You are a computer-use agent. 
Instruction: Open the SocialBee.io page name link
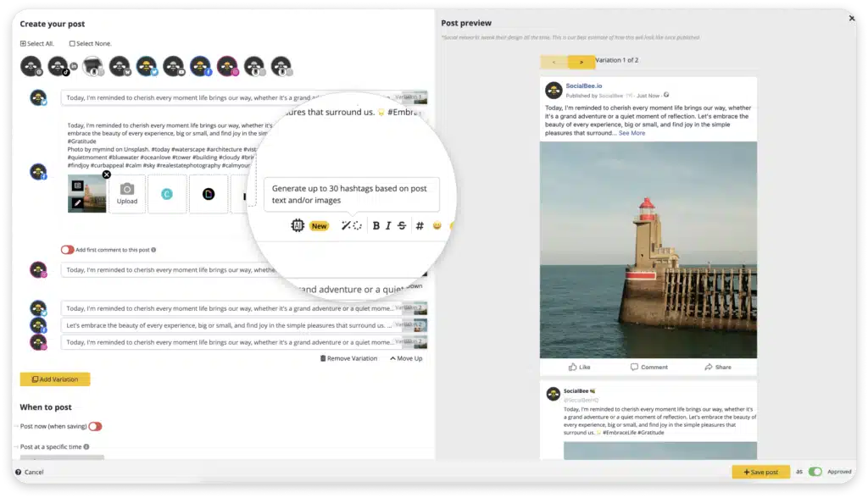click(583, 86)
